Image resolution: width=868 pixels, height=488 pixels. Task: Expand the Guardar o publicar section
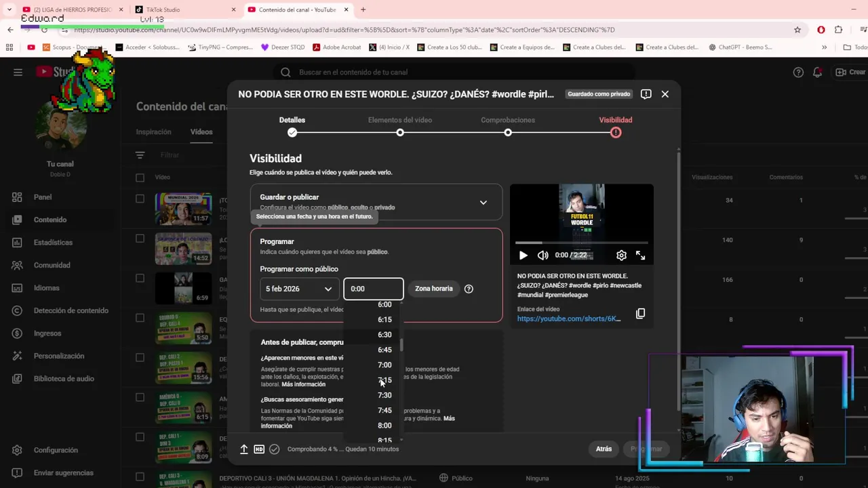tap(376, 202)
